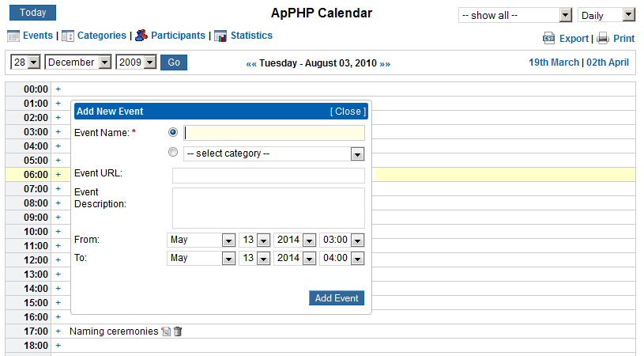Click the Participants people icon

tap(141, 36)
